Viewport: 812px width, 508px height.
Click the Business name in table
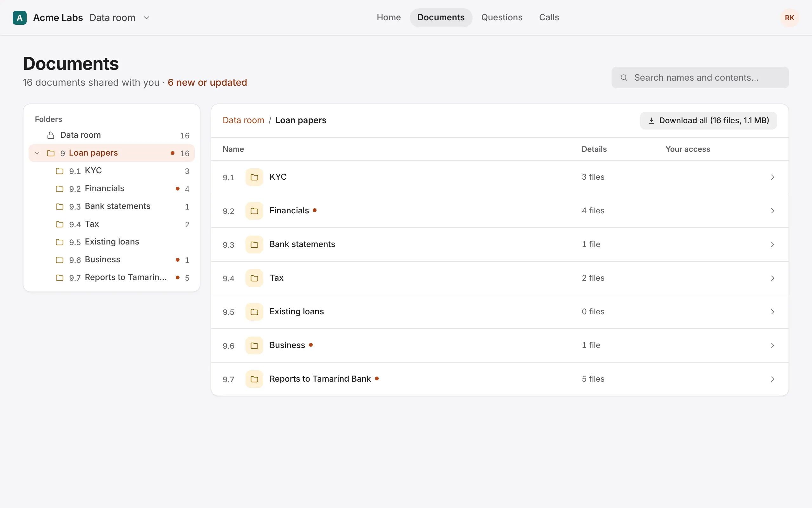287,345
